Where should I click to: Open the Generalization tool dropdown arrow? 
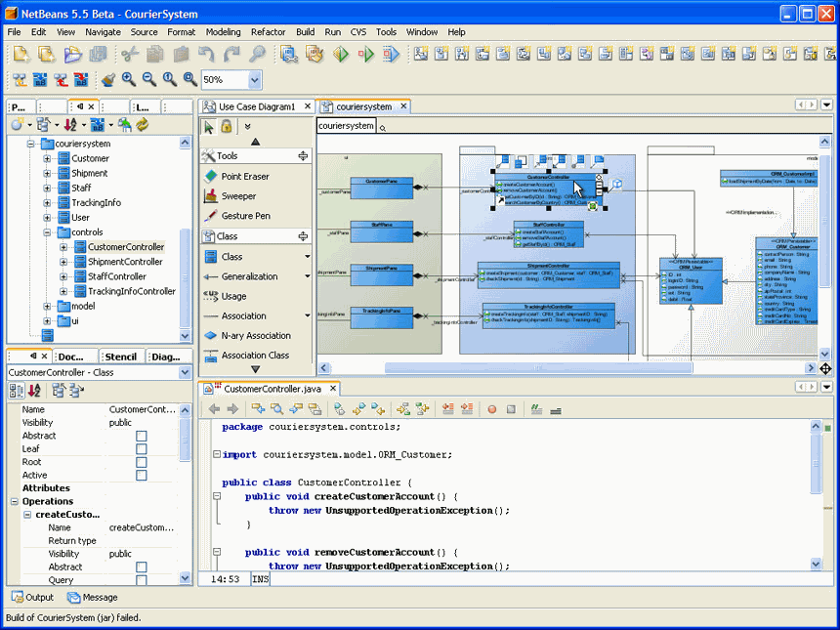(308, 276)
